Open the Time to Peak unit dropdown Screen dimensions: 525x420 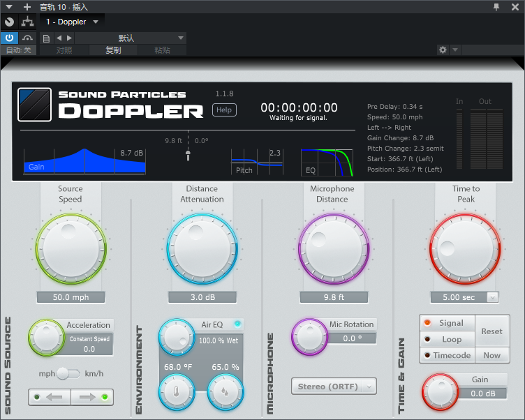click(x=492, y=297)
